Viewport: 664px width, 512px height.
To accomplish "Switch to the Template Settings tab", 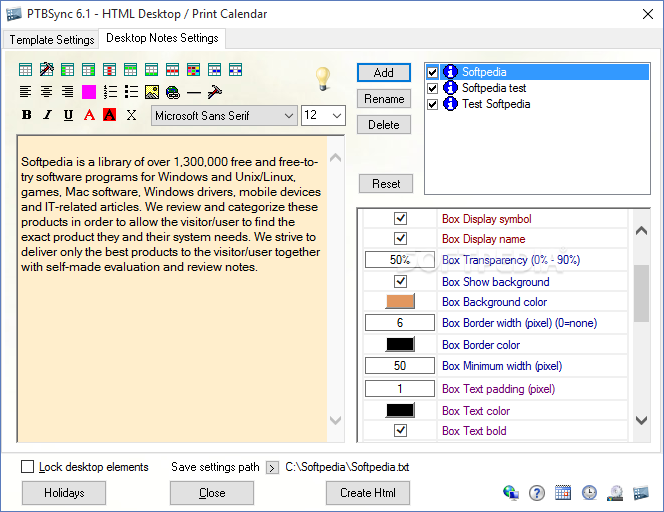I will (52, 40).
